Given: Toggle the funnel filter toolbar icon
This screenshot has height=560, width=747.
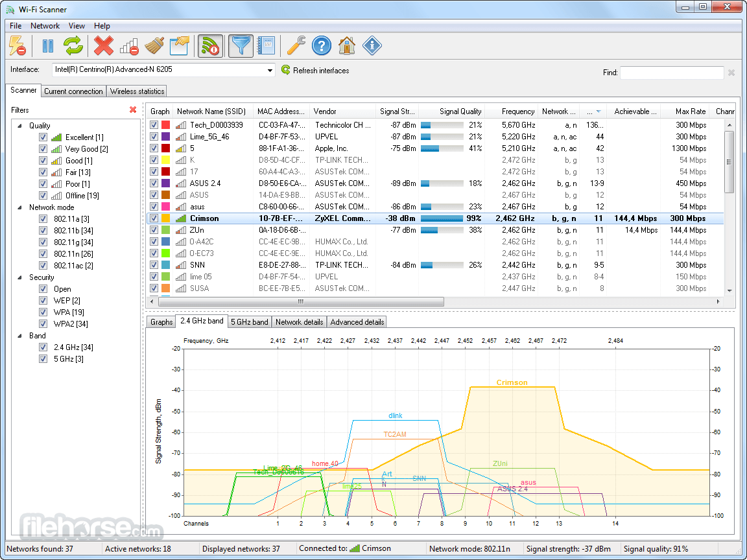Looking at the screenshot, I should 241,46.
